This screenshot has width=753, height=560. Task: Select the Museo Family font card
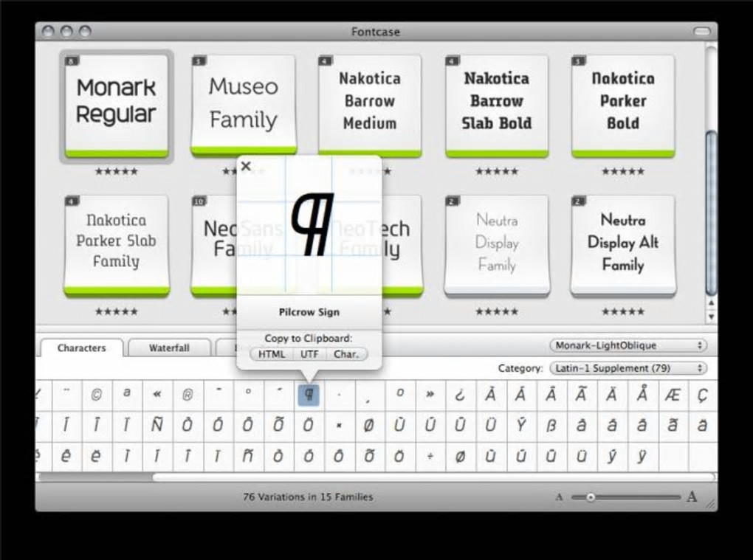(244, 105)
